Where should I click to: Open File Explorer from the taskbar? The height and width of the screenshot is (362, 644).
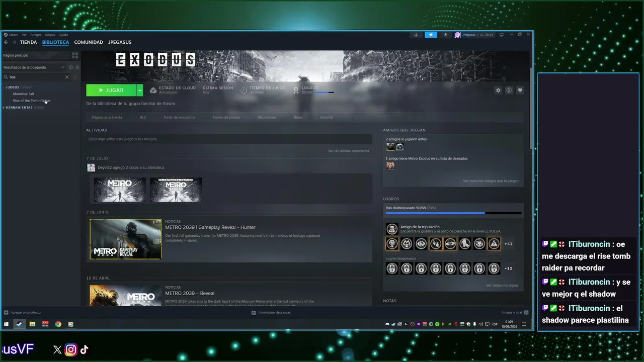coord(32,324)
